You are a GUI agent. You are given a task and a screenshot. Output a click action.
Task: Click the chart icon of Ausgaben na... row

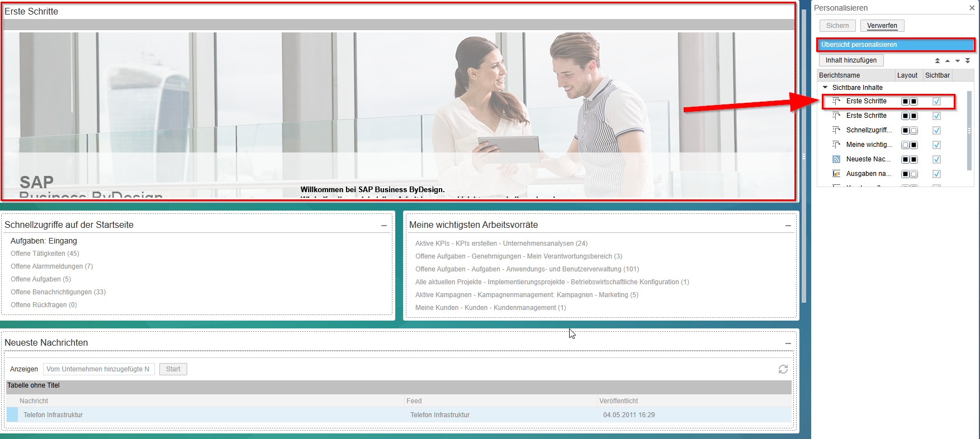tap(836, 174)
